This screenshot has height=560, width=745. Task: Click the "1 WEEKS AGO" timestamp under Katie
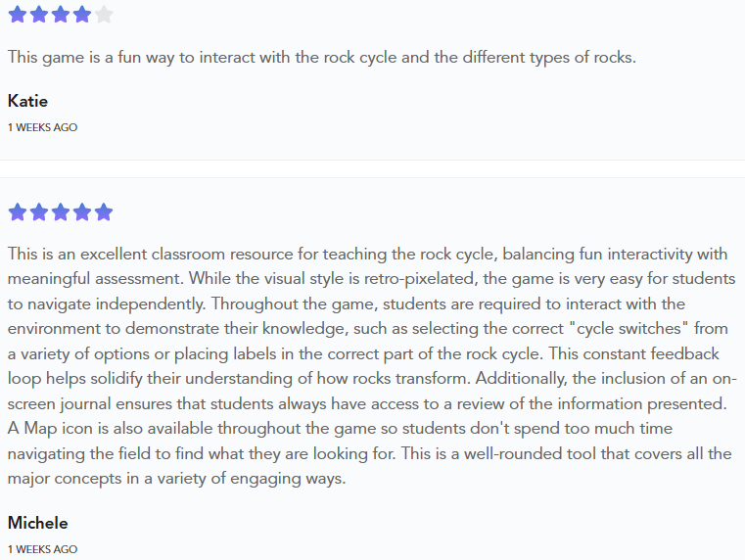tap(42, 127)
